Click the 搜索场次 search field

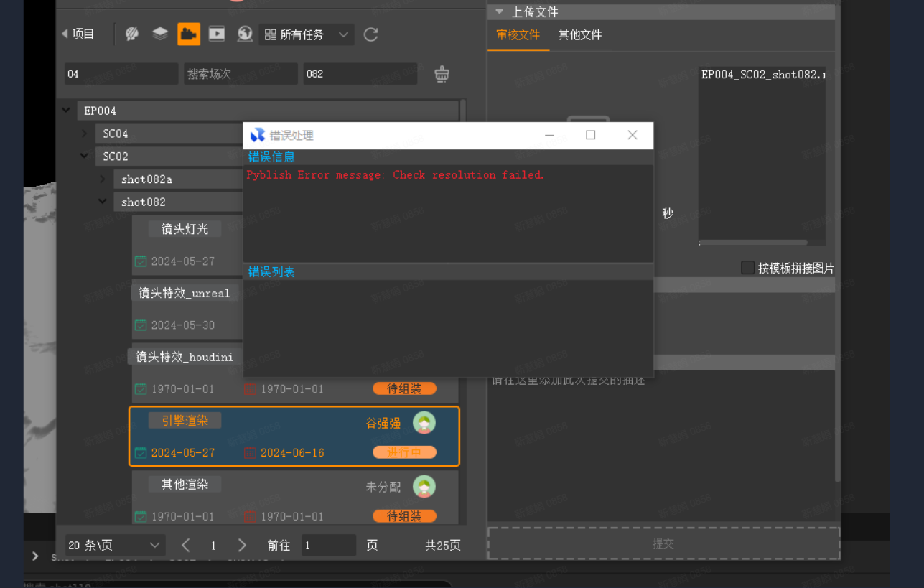click(x=240, y=74)
